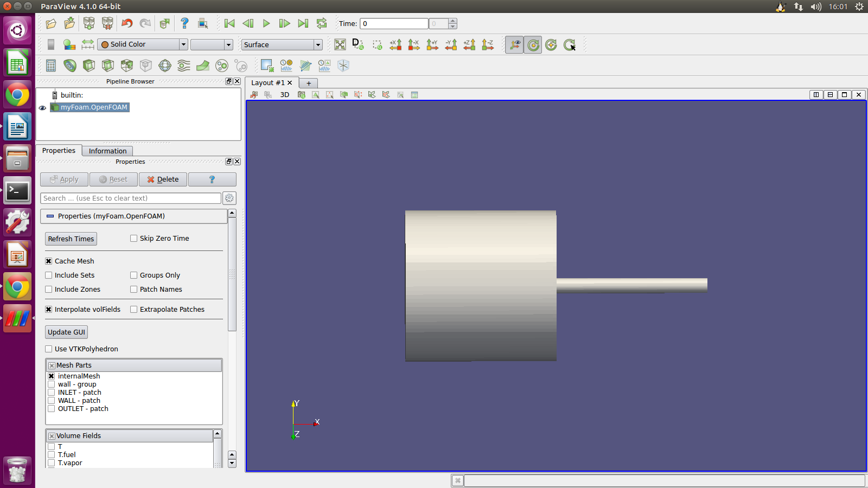Viewport: 868px width, 488px height.
Task: Toggle Show Center of rotation button
Action: tap(533, 45)
